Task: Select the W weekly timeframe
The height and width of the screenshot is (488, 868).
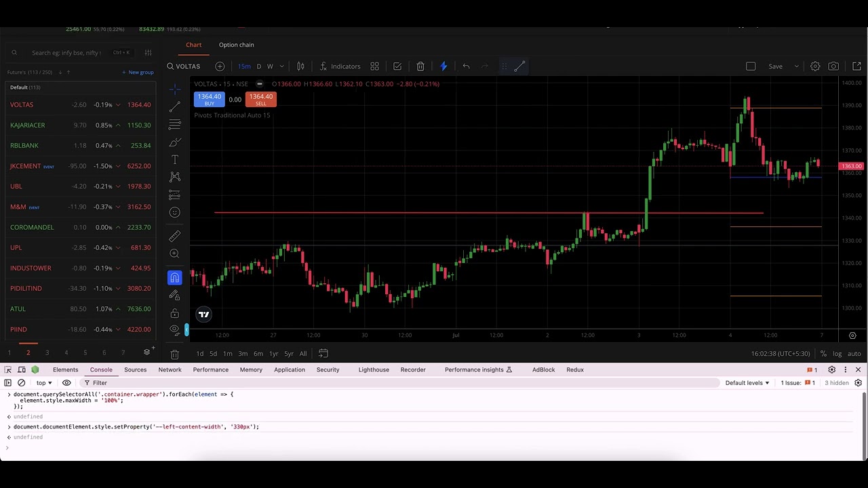Action: pos(270,66)
